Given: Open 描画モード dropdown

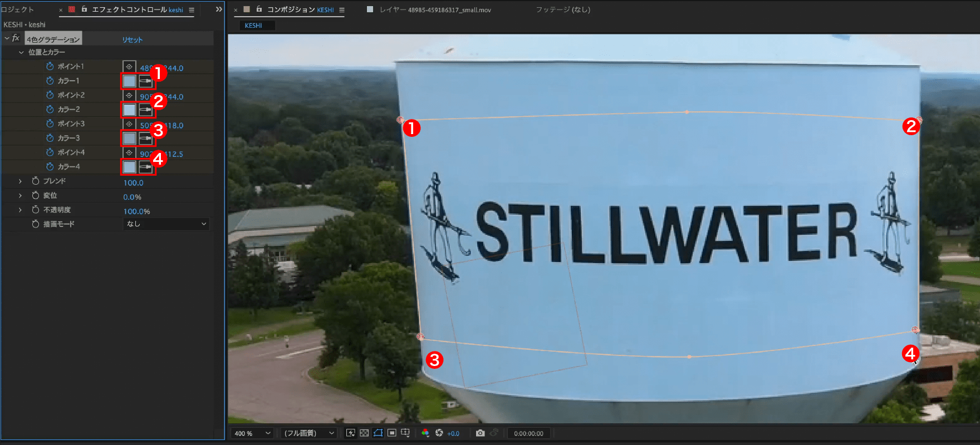Looking at the screenshot, I should click(166, 224).
